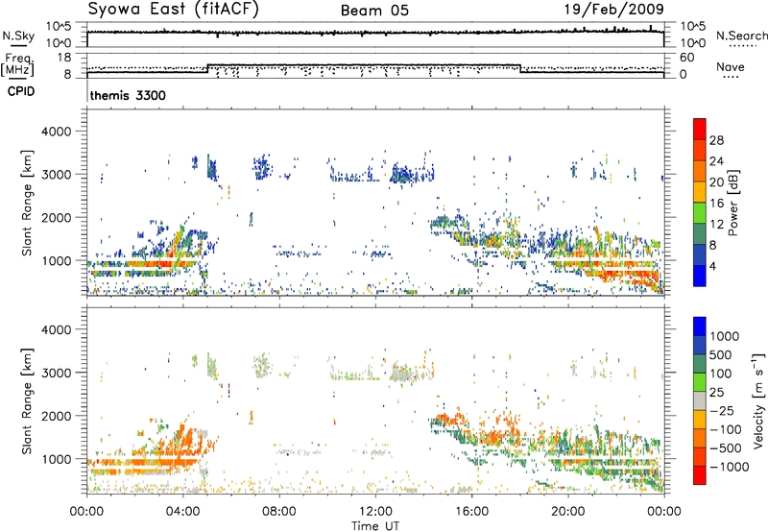Click the dotted line sample under N.Search
The height and width of the screenshot is (532, 768).
click(742, 46)
